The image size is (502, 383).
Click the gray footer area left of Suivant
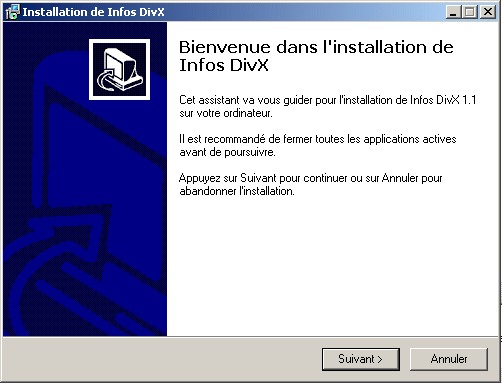click(x=162, y=359)
